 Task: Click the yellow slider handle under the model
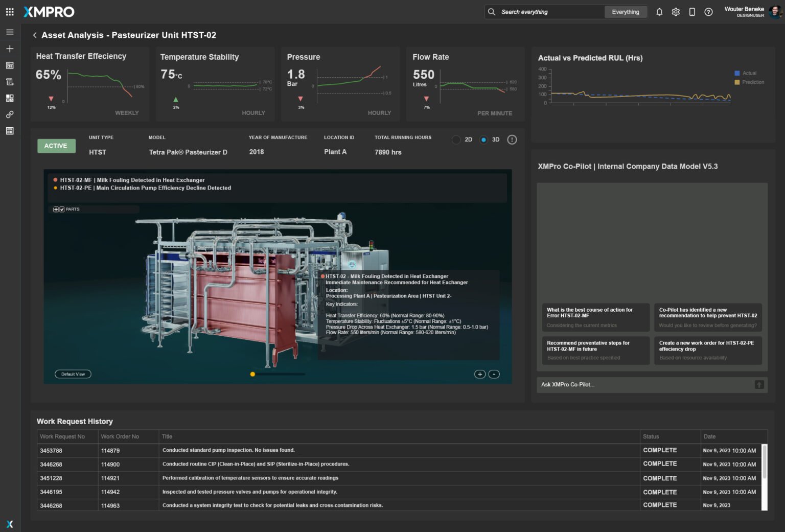click(252, 374)
